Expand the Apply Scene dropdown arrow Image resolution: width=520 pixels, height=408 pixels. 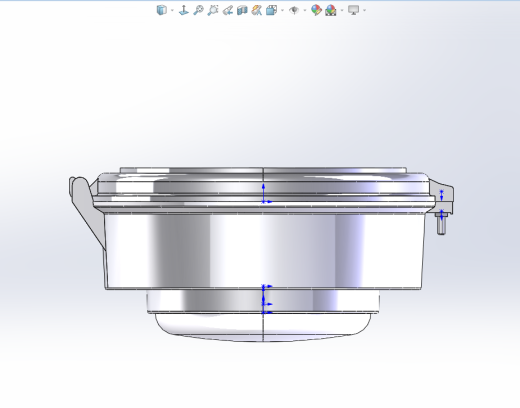[x=342, y=10]
